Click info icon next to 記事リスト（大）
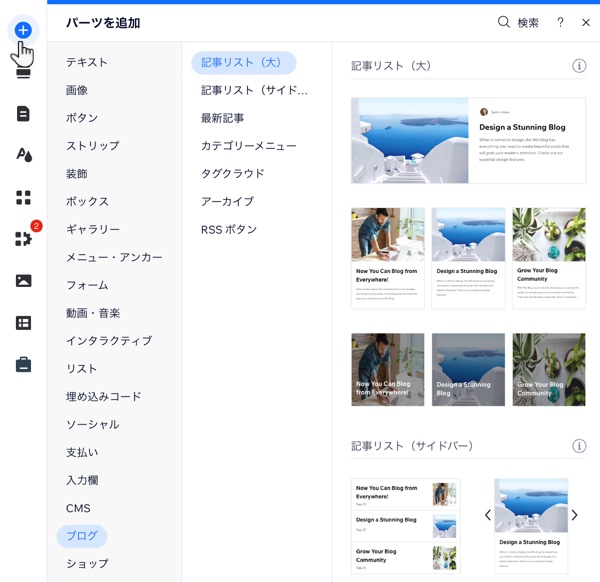The height and width of the screenshot is (582, 600). (x=579, y=66)
